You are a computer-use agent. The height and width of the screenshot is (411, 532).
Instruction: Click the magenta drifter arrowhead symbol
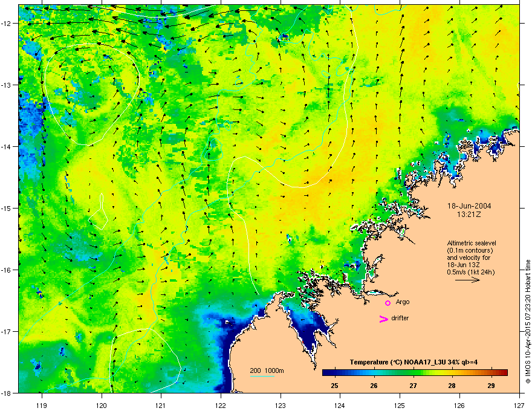point(384,319)
